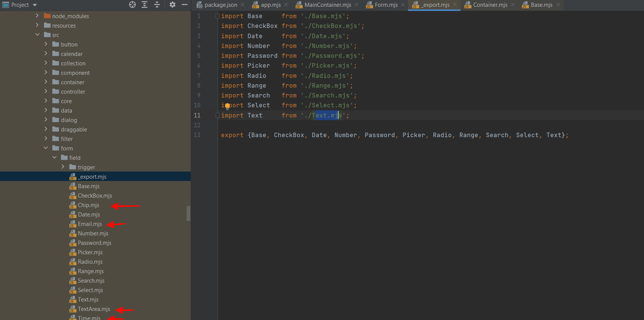Select the draggable folder
644x320 pixels.
coord(74,130)
